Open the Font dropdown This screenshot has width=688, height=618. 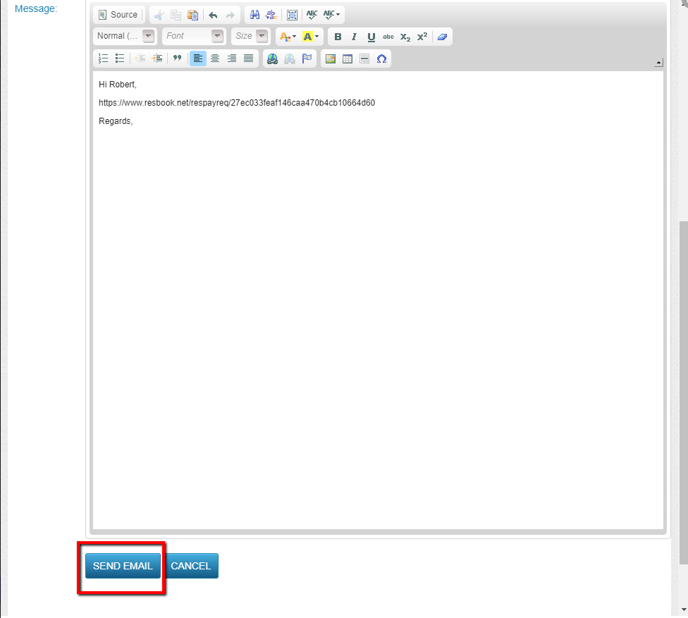[x=193, y=36]
